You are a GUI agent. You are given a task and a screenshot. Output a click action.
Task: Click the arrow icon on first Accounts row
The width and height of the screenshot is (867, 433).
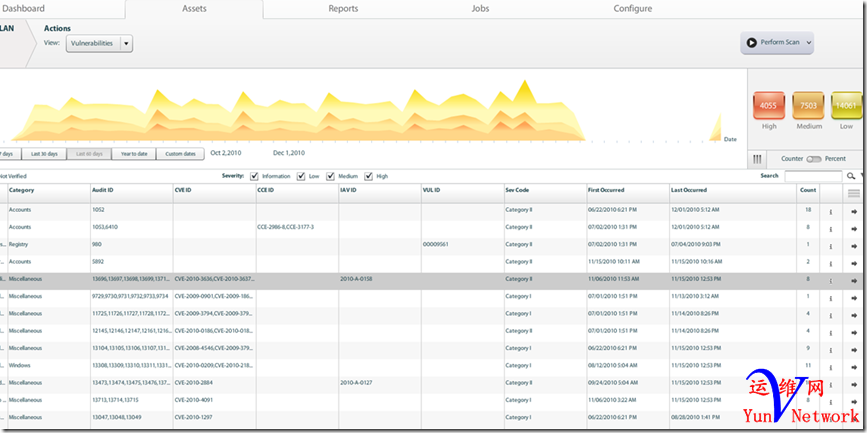tap(854, 211)
